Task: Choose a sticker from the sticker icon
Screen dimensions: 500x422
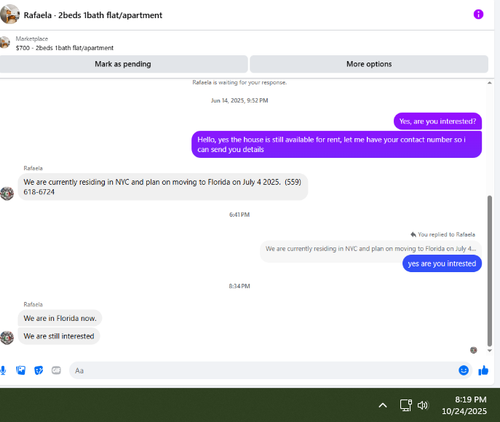Action: [39, 370]
